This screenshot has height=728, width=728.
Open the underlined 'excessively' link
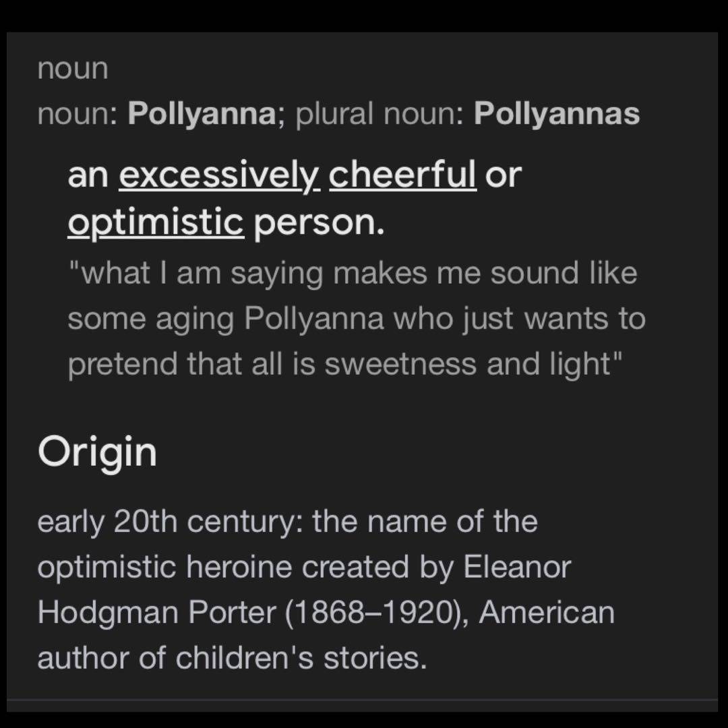click(218, 175)
